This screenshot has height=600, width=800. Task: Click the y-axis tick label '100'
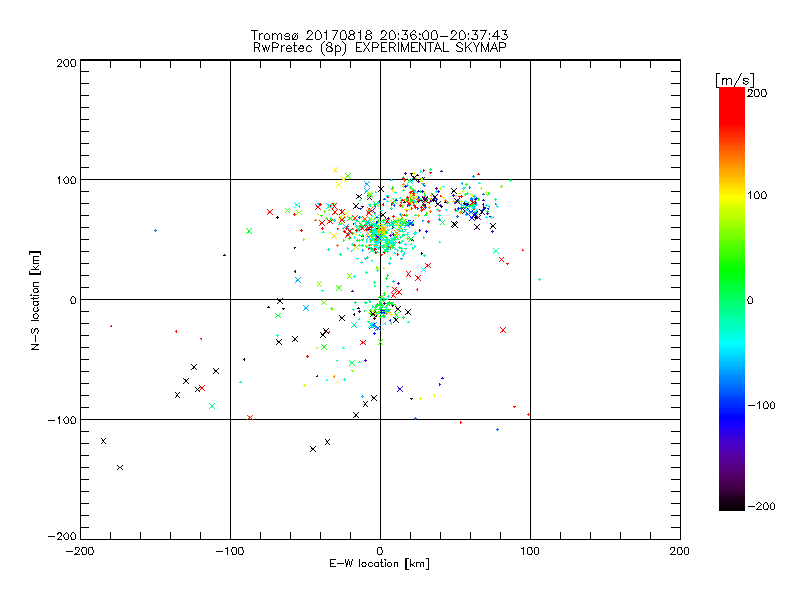click(66, 180)
